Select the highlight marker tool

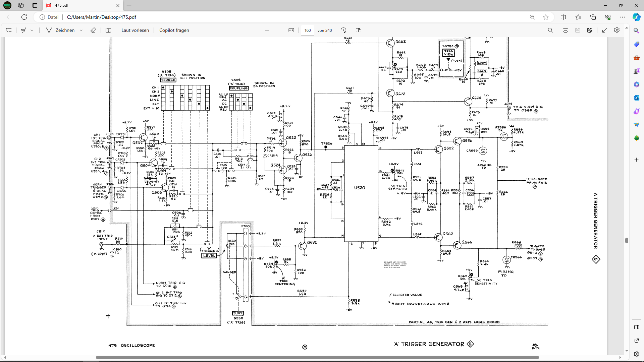click(x=23, y=30)
